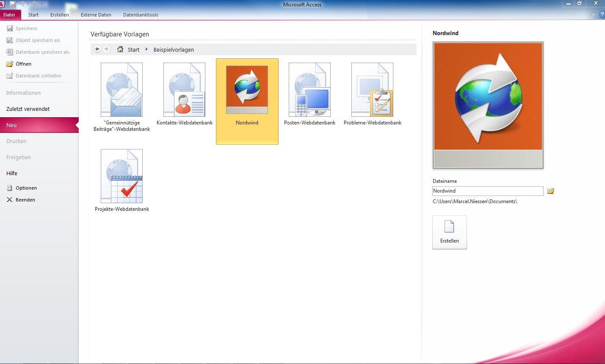
Task: Click the Projekte-Webdatenbank label
Action: (x=122, y=209)
